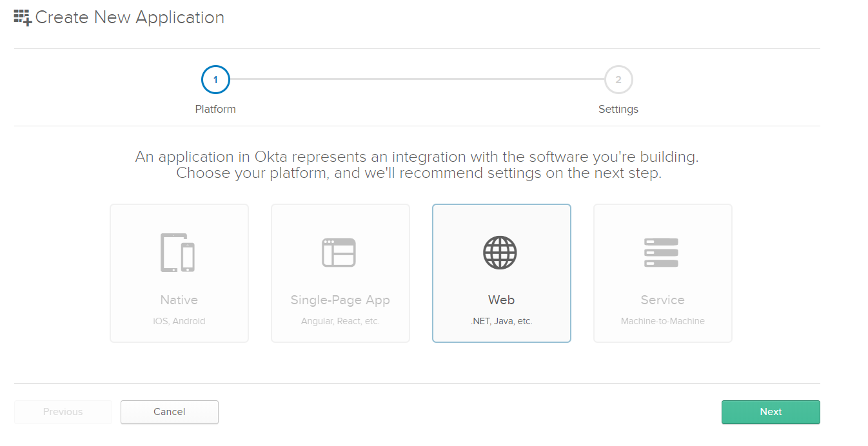Select the Service server stack icon

662,252
